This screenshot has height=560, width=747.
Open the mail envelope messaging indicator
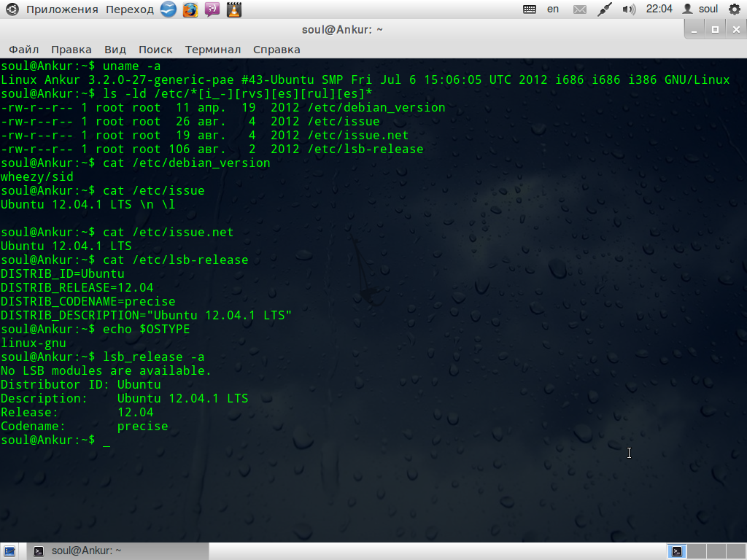coord(580,9)
